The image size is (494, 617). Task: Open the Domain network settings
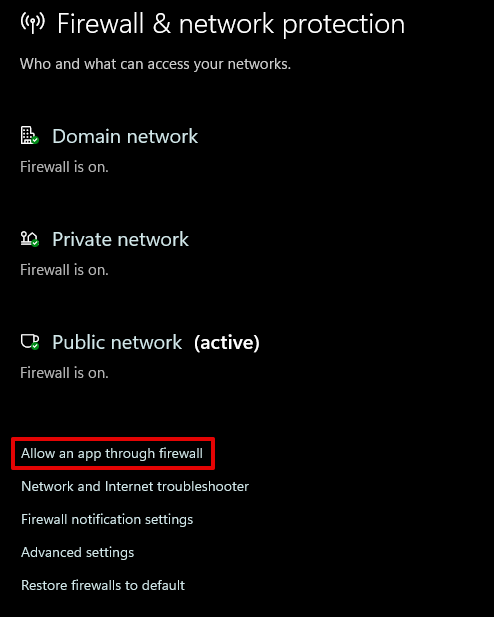[x=125, y=136]
